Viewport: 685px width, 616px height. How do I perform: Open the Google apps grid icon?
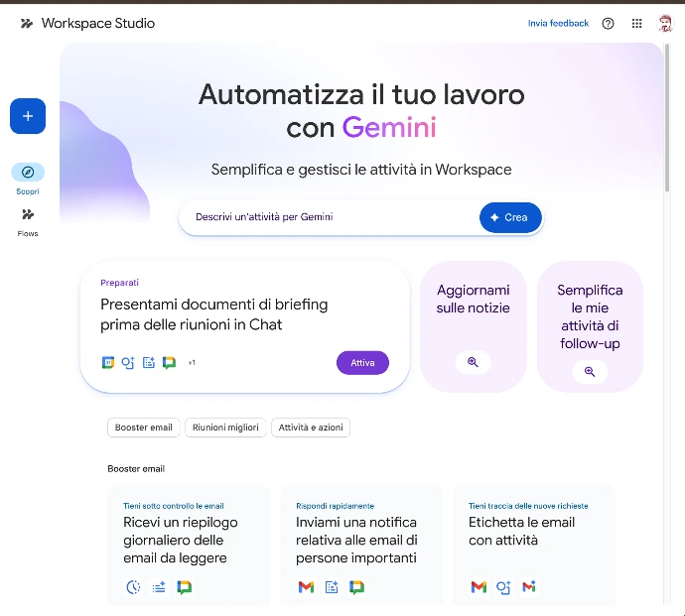(637, 24)
